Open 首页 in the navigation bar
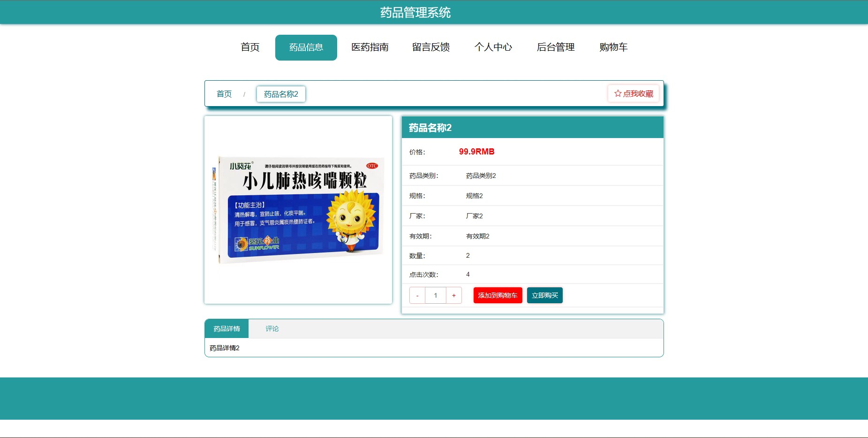Viewport: 868px width, 438px height. (250, 47)
